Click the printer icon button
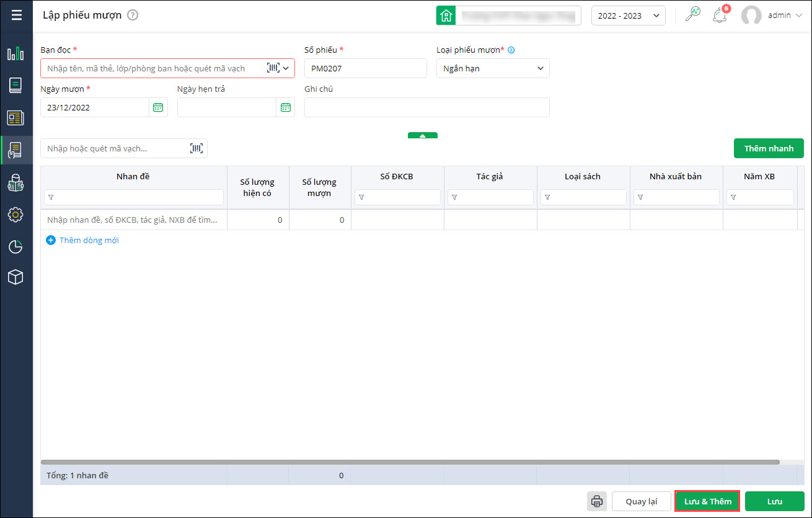Image resolution: width=812 pixels, height=518 pixels. [x=597, y=501]
